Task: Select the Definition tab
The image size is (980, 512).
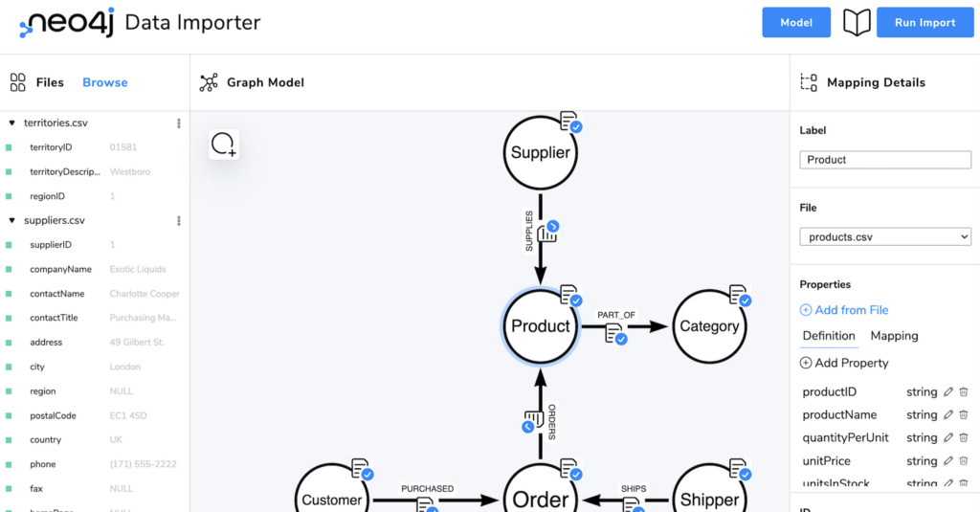Action: click(x=829, y=336)
